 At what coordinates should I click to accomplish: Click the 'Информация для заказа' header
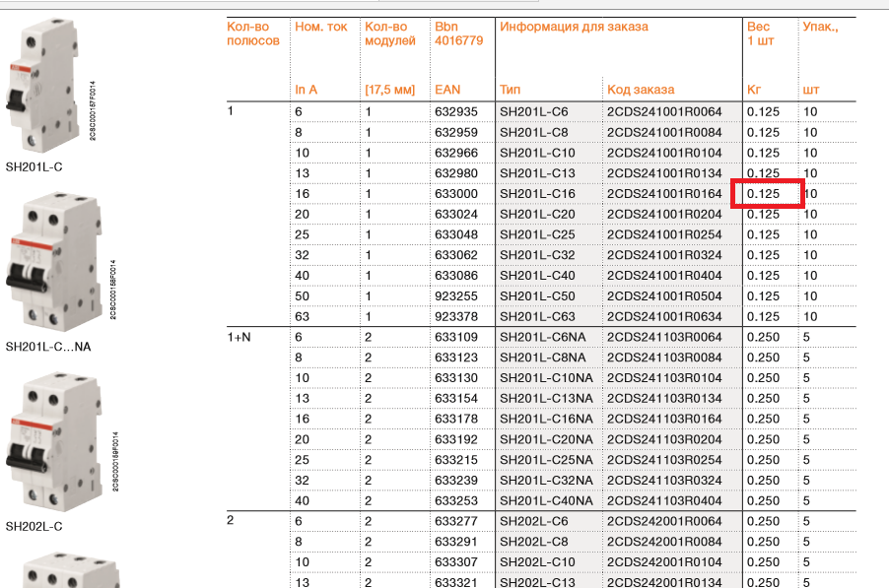(x=574, y=27)
